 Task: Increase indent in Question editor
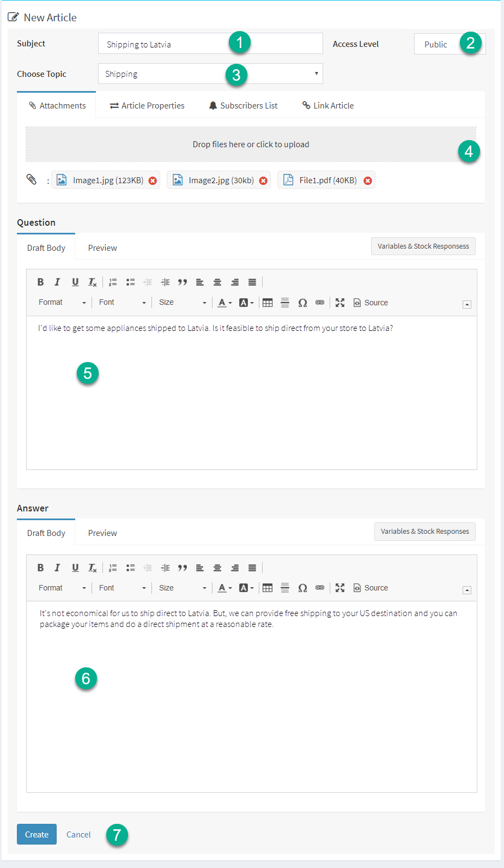click(165, 282)
